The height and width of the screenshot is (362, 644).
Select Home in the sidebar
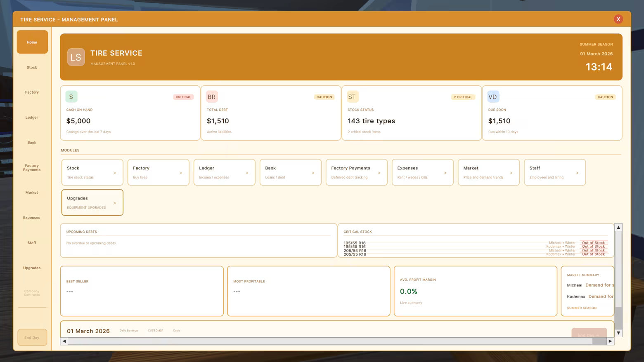(x=32, y=42)
